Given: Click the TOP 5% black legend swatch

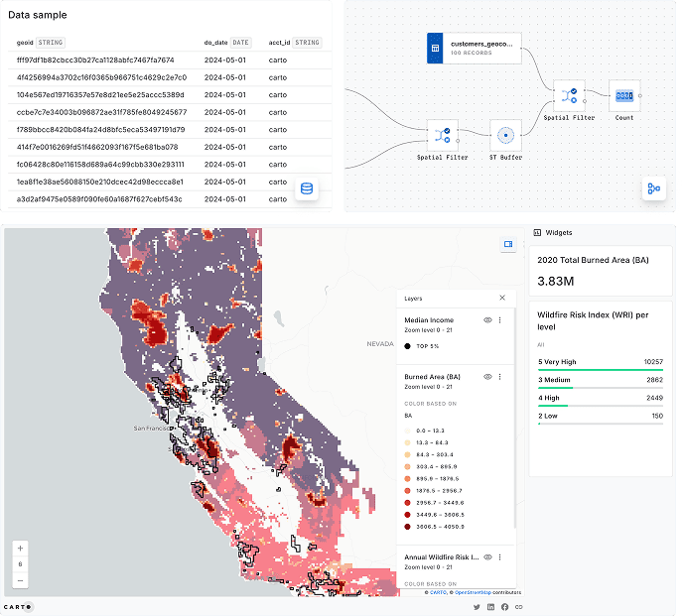Looking at the screenshot, I should pyautogui.click(x=407, y=346).
